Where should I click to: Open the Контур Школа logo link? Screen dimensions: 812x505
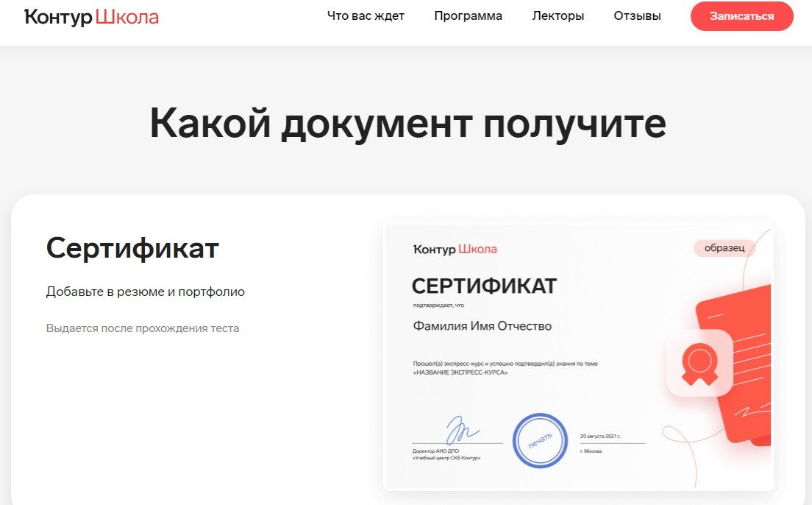(92, 17)
